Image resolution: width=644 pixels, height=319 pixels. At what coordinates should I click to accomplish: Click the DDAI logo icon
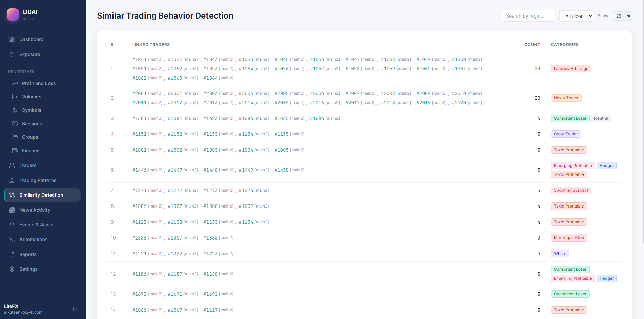[x=13, y=14]
